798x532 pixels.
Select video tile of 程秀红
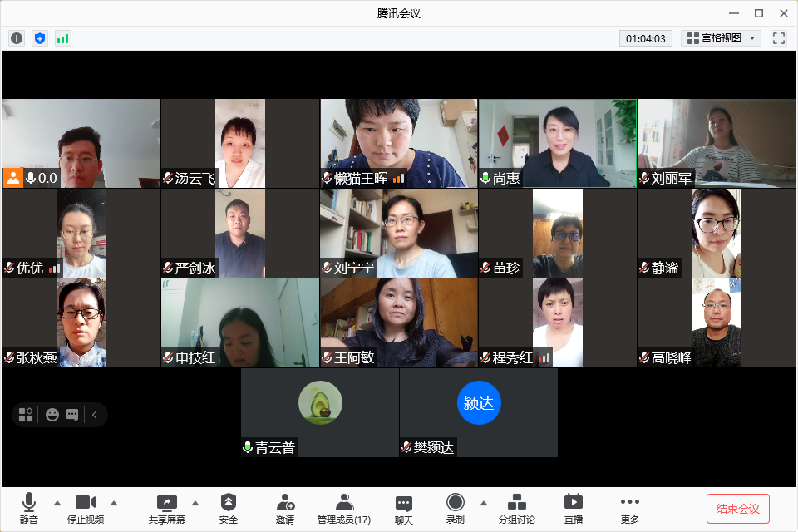[x=557, y=323]
